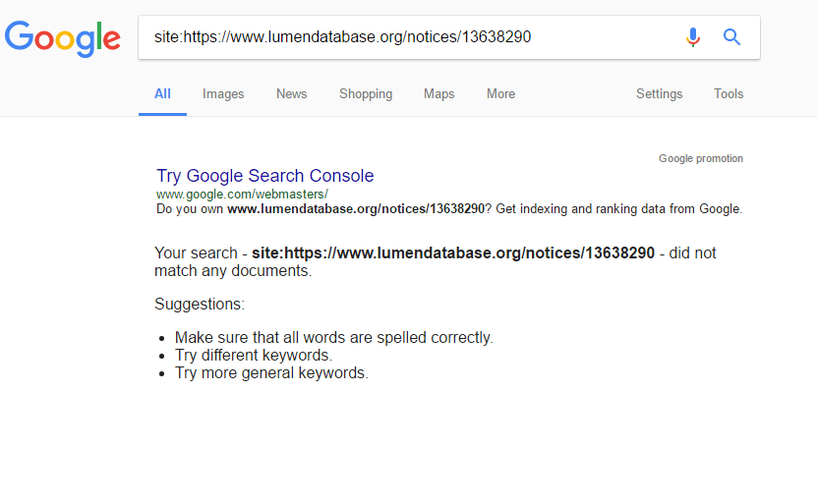The image size is (817, 504).
Task: Click the Try more general keywords suggestion
Action: [x=271, y=372]
